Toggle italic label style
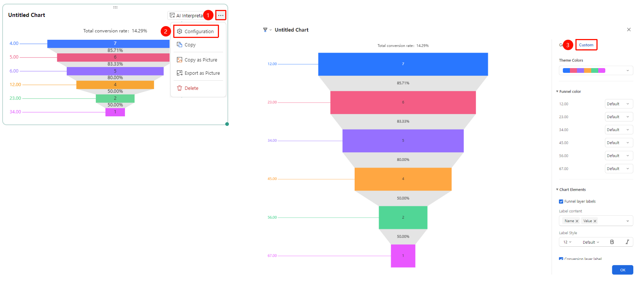 pyautogui.click(x=627, y=242)
